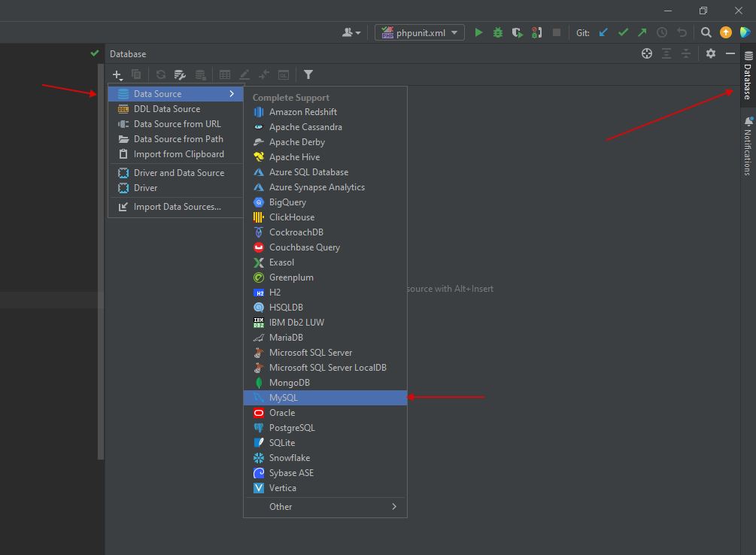Click the gray Stop square button
Image resolution: width=756 pixels, height=555 pixels.
tap(557, 32)
